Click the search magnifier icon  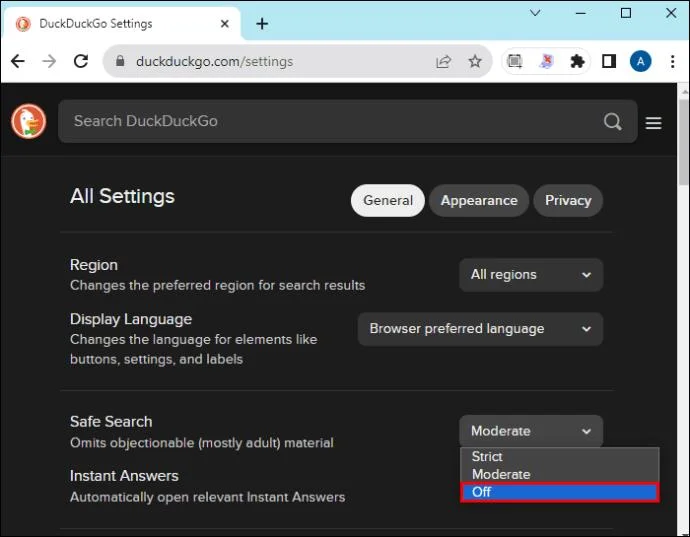pos(613,121)
